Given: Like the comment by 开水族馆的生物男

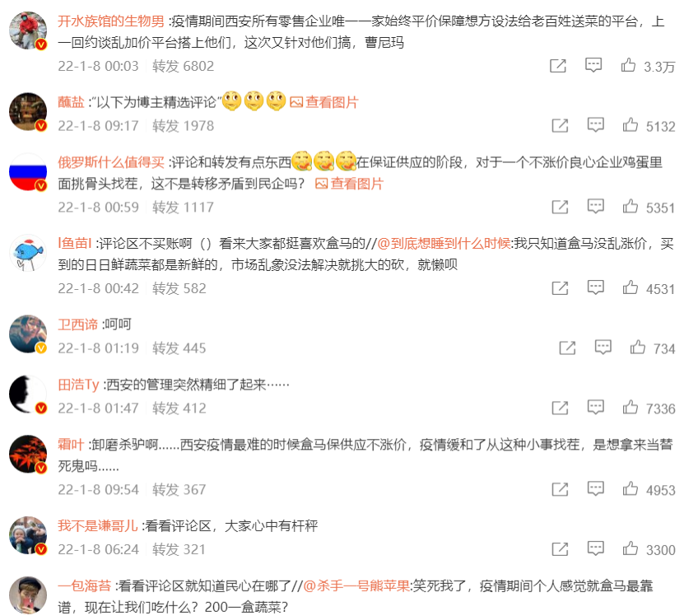Looking at the screenshot, I should tap(628, 65).
